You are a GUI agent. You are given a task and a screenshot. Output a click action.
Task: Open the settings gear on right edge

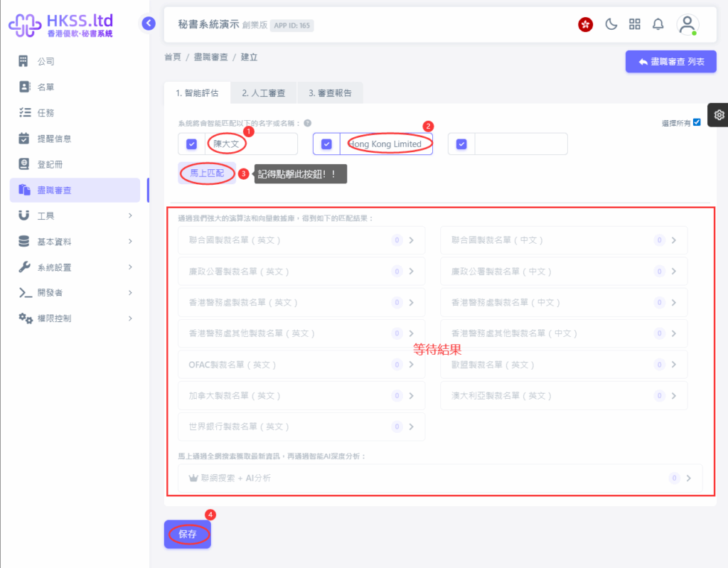[x=719, y=115]
